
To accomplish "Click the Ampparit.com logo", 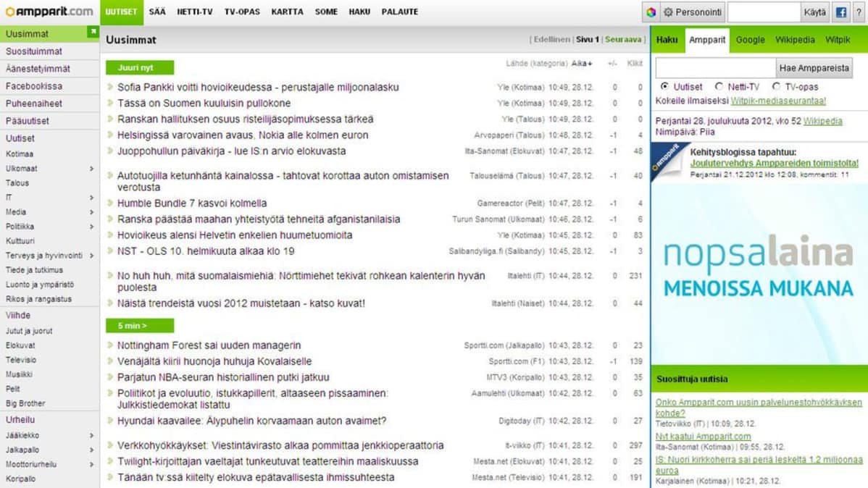I will [x=49, y=12].
